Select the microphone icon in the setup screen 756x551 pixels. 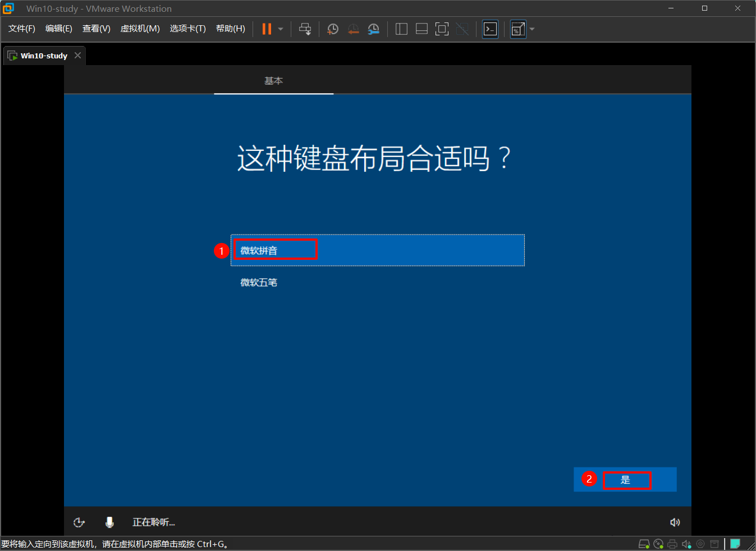coord(109,522)
